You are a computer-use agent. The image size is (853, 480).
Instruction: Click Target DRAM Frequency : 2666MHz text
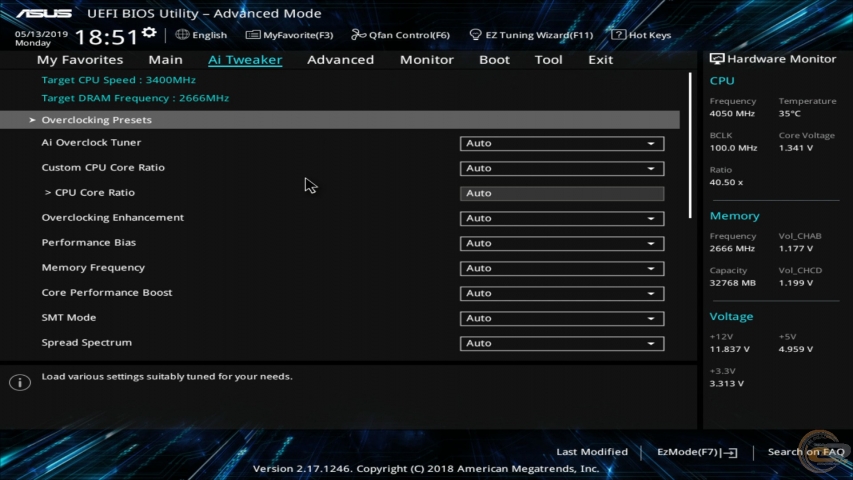pyautogui.click(x=135, y=98)
